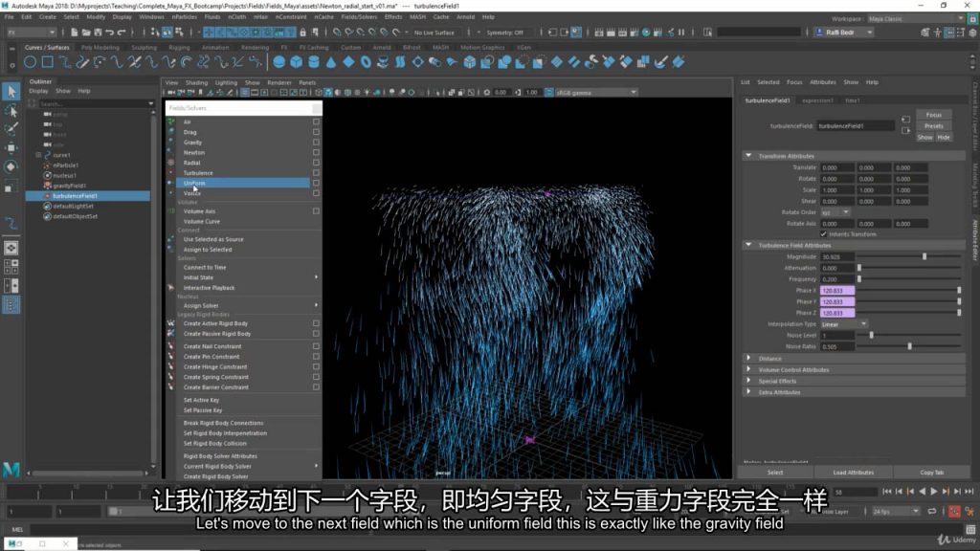This screenshot has height=551, width=980.
Task: Click the Redo arrow icon
Action: (x=122, y=32)
